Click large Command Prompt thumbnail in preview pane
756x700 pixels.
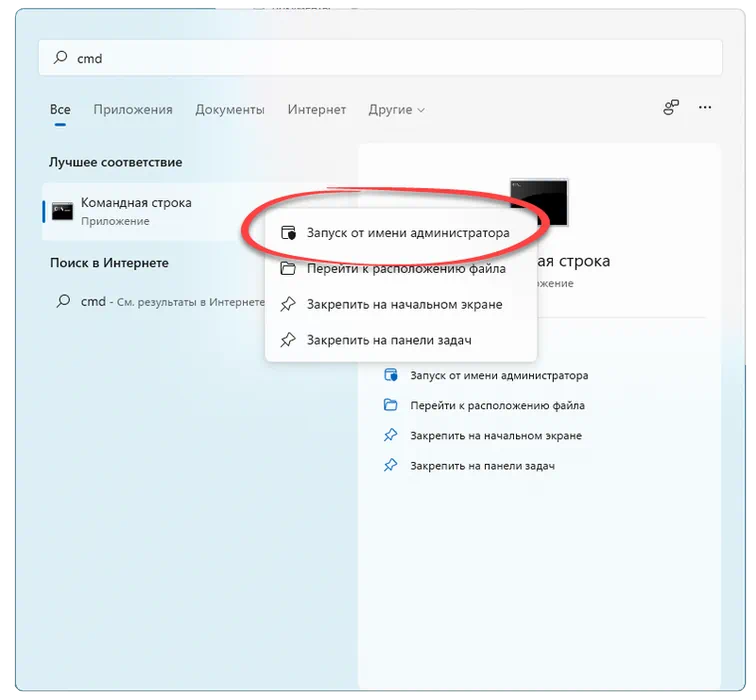pyautogui.click(x=539, y=202)
